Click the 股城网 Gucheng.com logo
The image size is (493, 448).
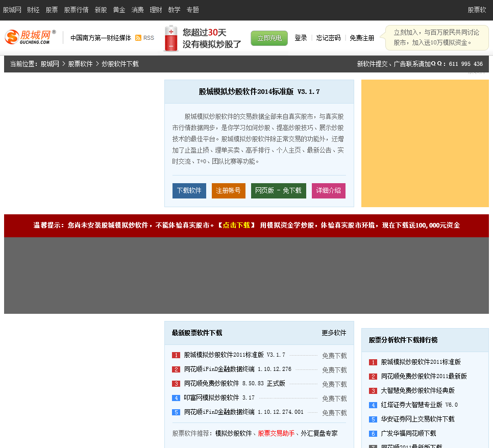coord(30,37)
